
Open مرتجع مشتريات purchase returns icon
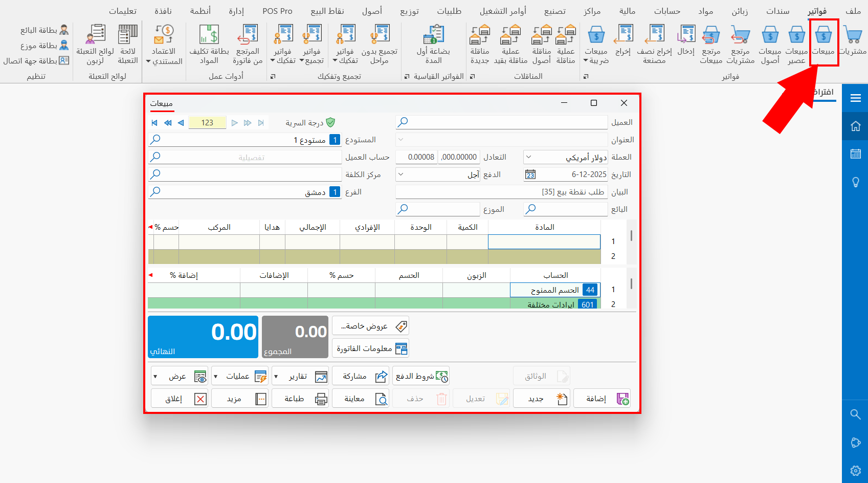(x=740, y=45)
